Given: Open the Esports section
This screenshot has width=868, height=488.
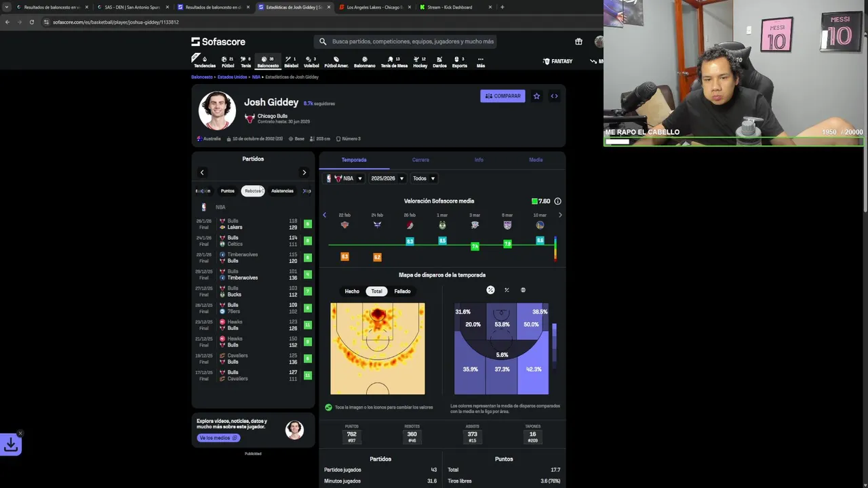Looking at the screenshot, I should 459,62.
